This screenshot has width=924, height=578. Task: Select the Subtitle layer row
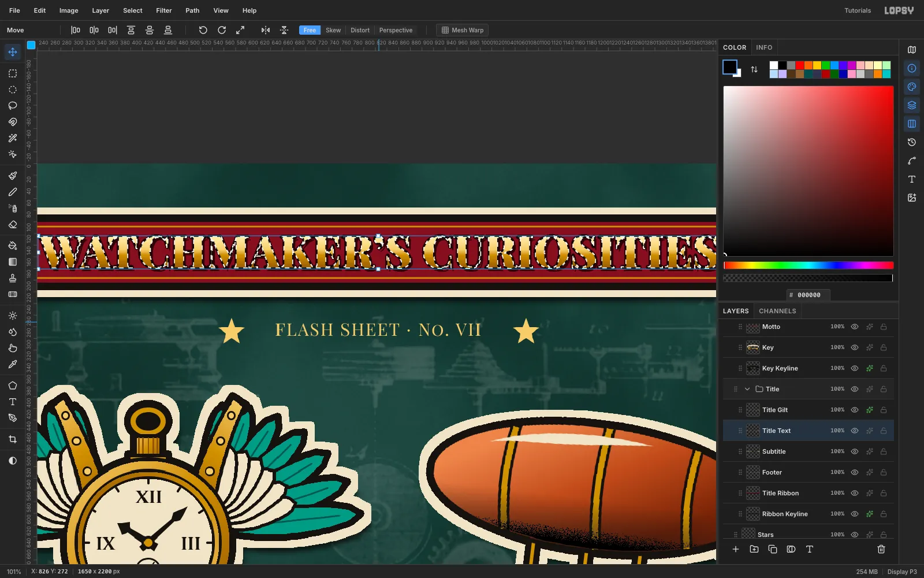808,451
